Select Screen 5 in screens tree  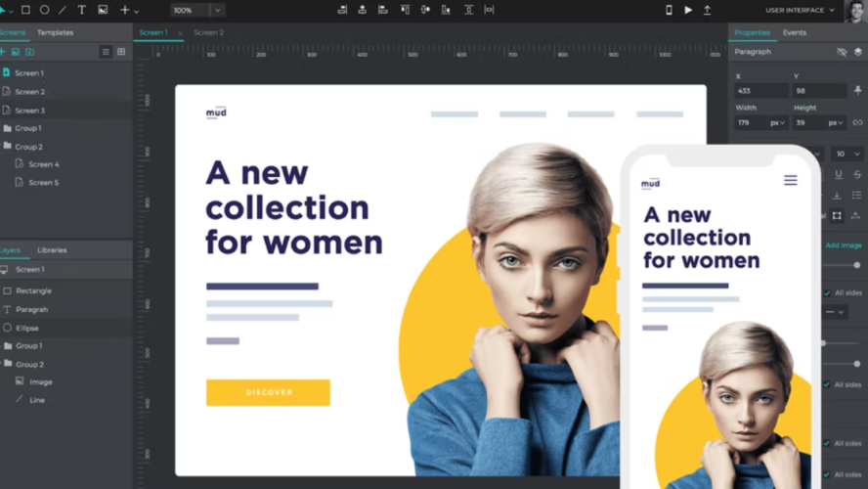[x=43, y=183]
